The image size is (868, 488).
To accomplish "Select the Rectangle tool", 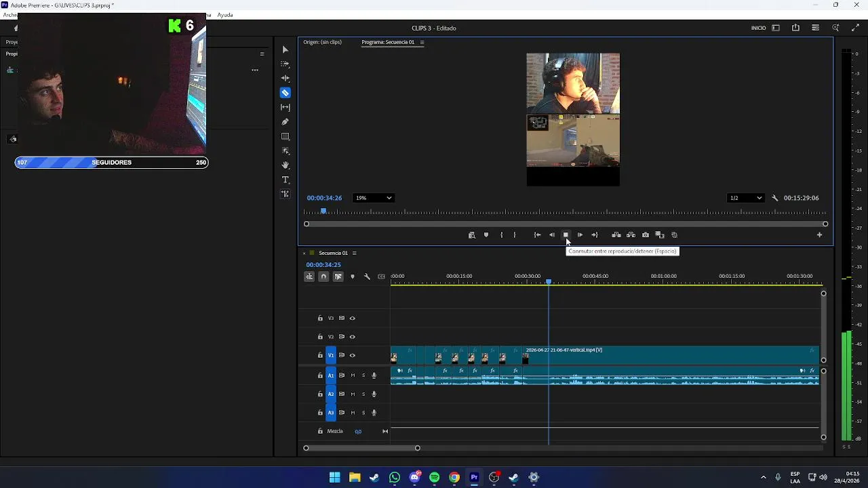I will (285, 136).
